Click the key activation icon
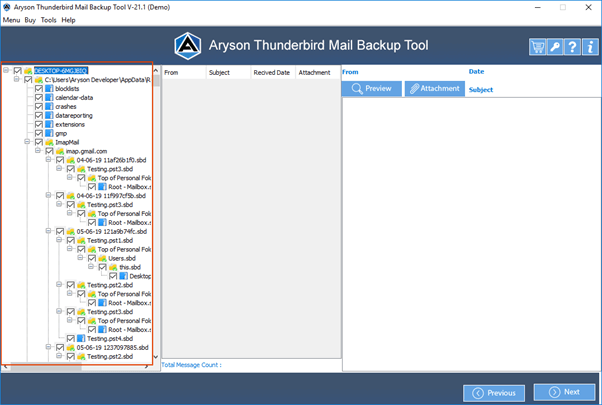602x405 pixels. point(555,47)
